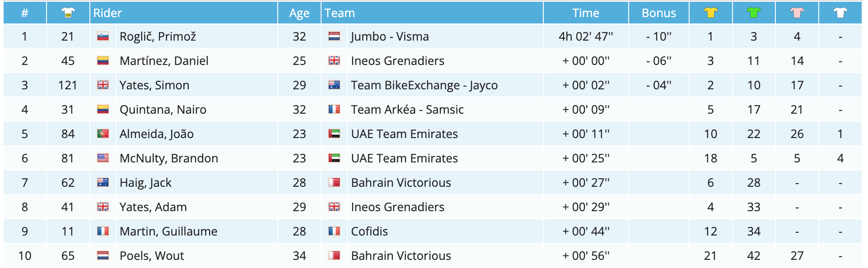Viewport: 868px width, 268px height.
Task: Sort table by Age column header
Action: coord(299,13)
